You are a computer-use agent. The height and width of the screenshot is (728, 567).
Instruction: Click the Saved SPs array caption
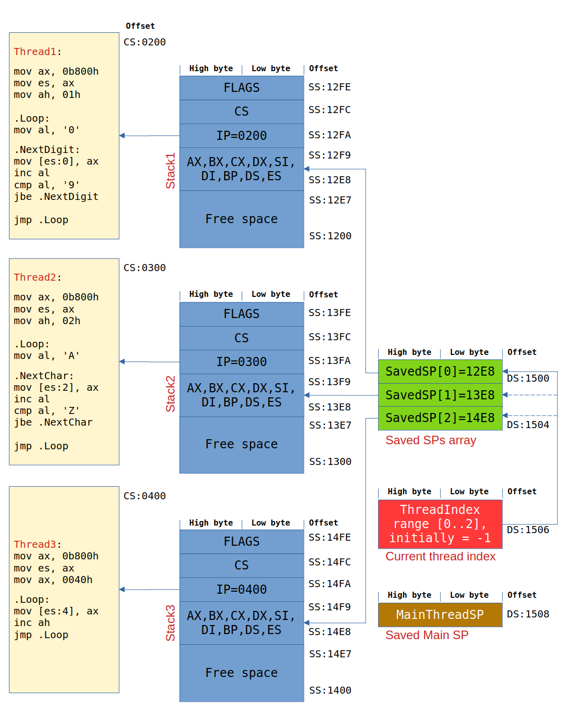coord(431,441)
